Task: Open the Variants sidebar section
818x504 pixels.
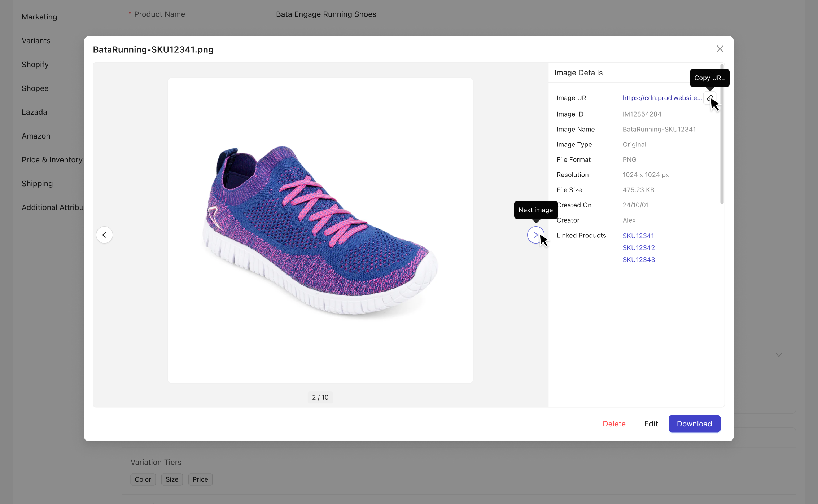Action: pos(36,41)
